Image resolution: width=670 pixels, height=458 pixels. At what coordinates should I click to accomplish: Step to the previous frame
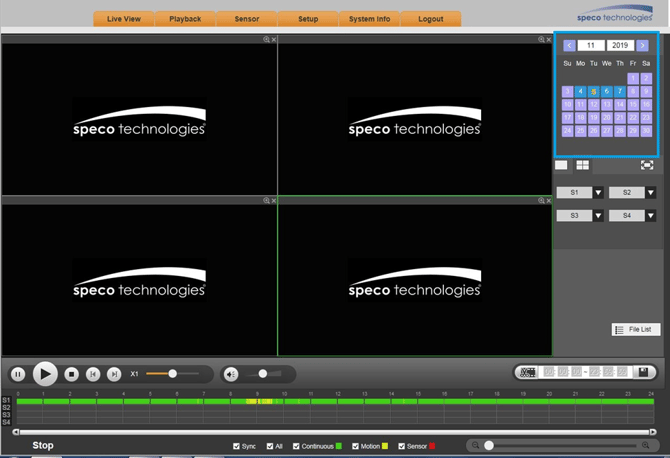pos(93,374)
